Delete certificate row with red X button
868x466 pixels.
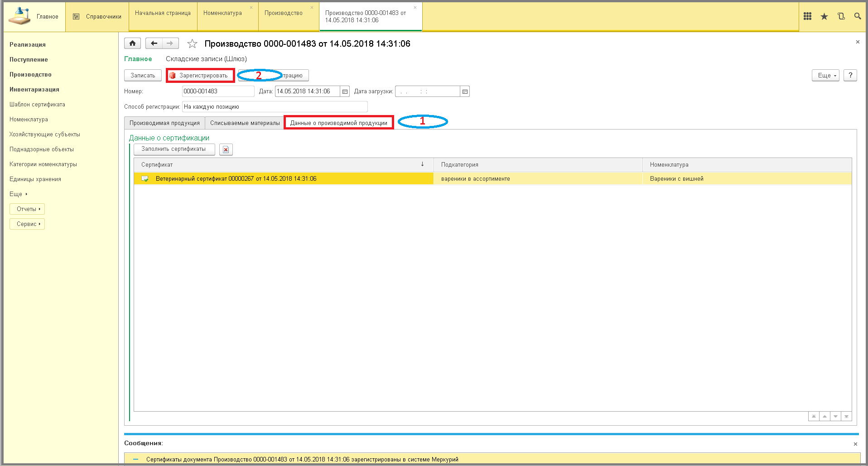click(226, 149)
